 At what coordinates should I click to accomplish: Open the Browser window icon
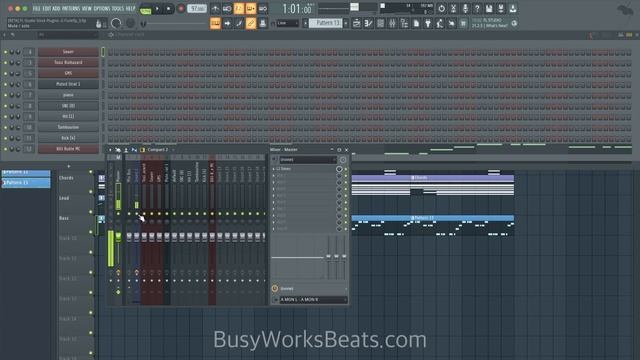click(x=404, y=24)
